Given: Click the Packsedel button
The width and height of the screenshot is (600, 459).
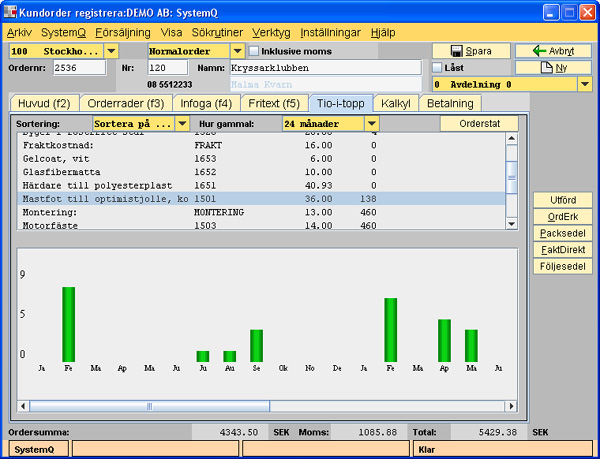Looking at the screenshot, I should [563, 233].
